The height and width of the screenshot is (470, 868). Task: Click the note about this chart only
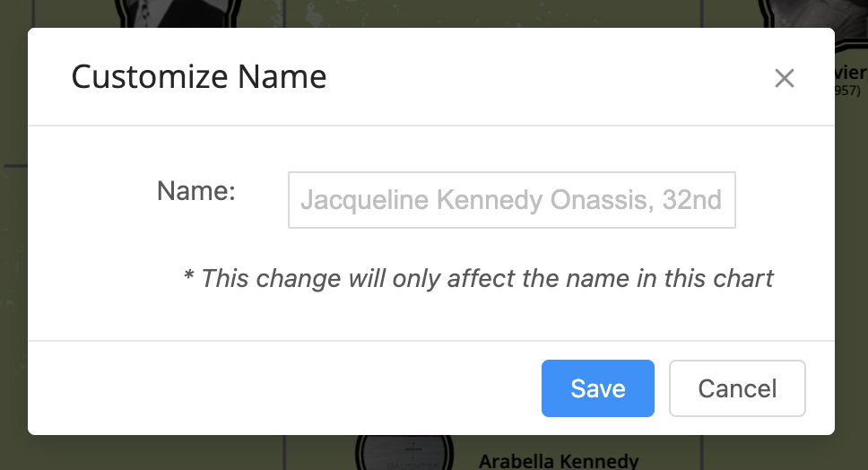click(x=478, y=278)
